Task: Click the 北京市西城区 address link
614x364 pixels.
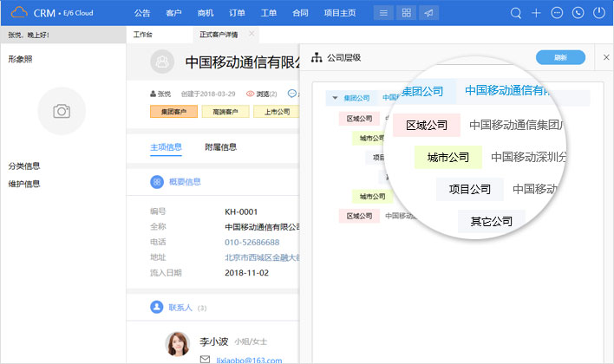Action: point(262,257)
